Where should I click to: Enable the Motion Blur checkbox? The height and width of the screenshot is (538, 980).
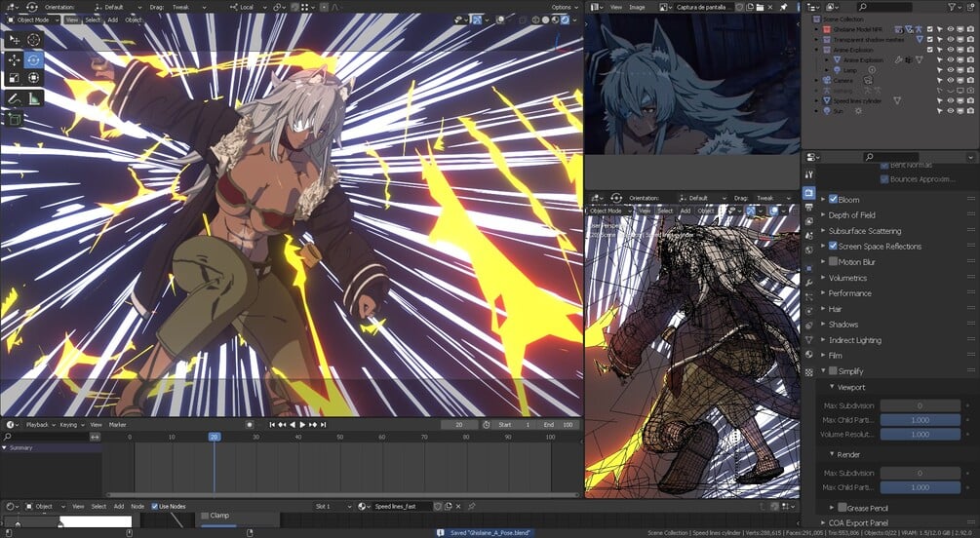[833, 262]
